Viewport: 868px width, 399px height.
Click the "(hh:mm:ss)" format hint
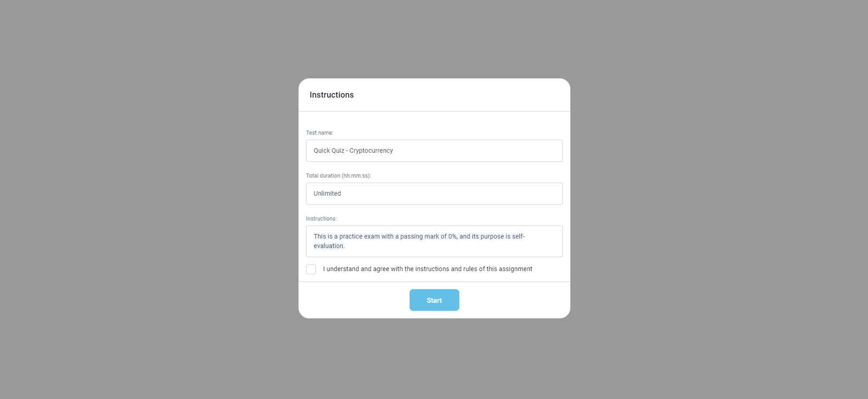pos(356,176)
